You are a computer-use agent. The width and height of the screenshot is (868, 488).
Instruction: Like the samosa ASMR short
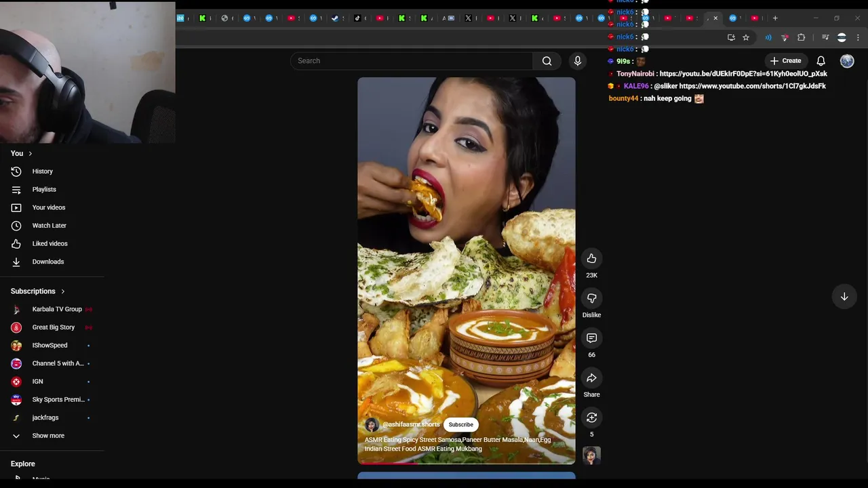pos(591,258)
